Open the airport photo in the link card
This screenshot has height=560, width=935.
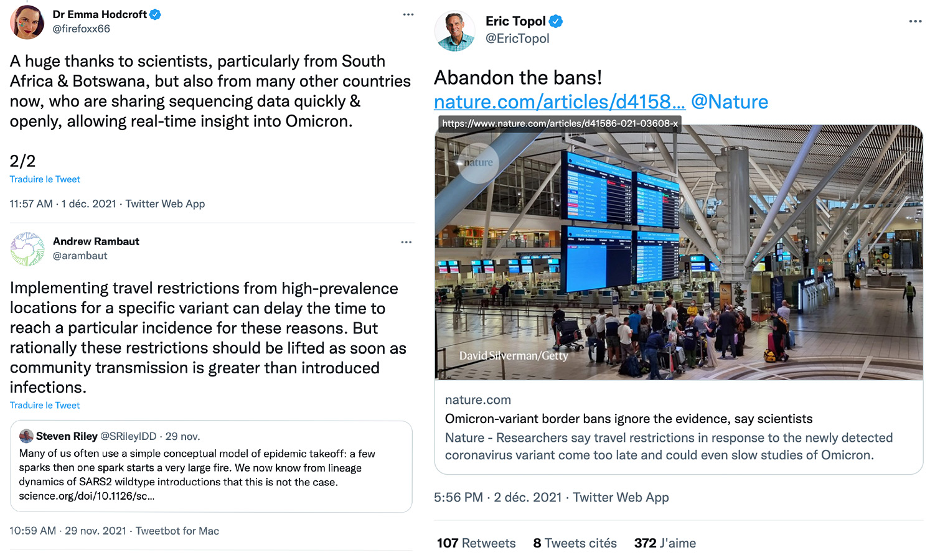tap(679, 252)
